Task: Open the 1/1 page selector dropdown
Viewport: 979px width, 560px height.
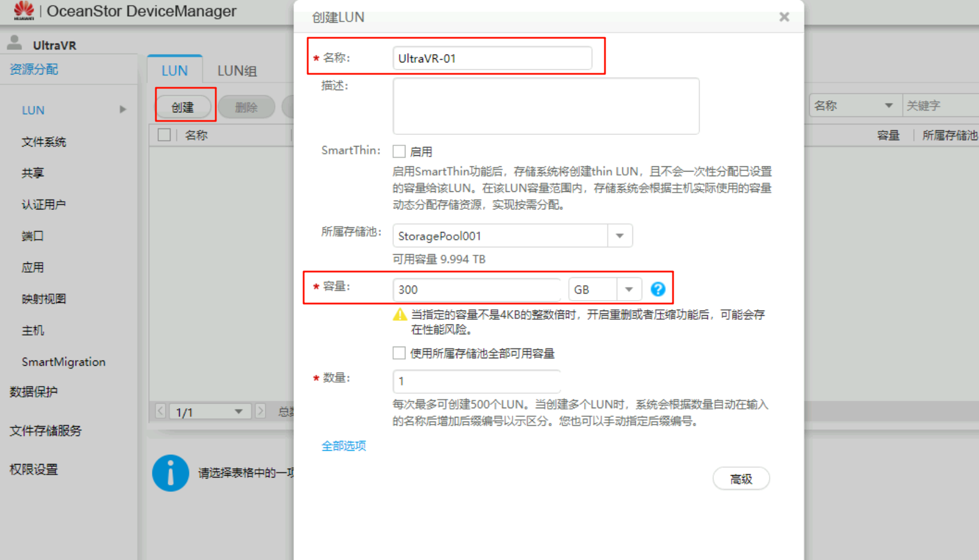Action: [238, 412]
